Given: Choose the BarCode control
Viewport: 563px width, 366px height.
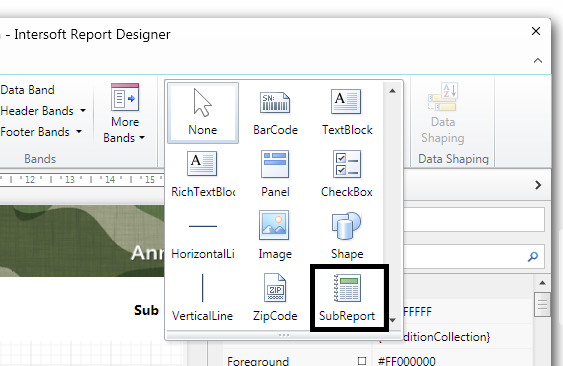Looking at the screenshot, I should (x=275, y=113).
